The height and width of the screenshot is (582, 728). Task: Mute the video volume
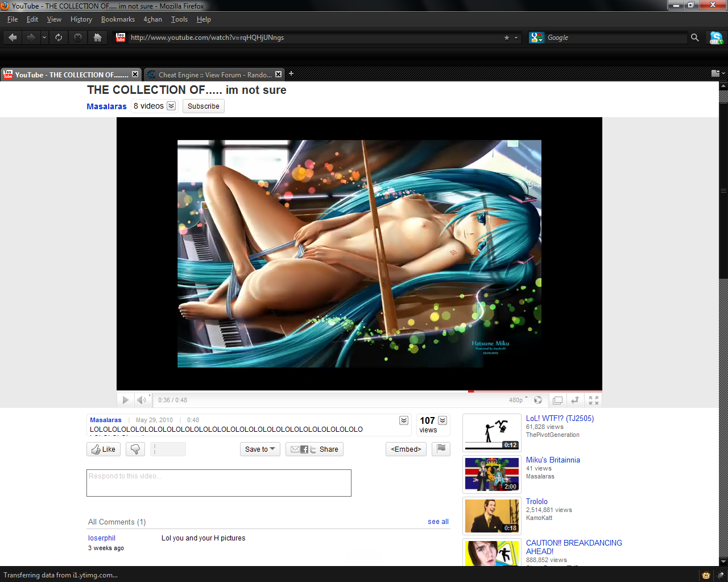point(141,400)
